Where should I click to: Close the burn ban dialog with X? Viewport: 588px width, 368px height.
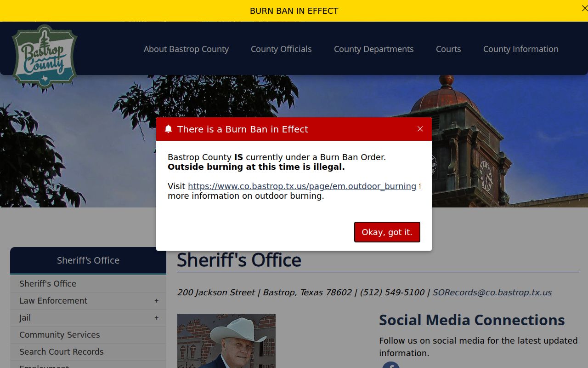click(x=420, y=129)
